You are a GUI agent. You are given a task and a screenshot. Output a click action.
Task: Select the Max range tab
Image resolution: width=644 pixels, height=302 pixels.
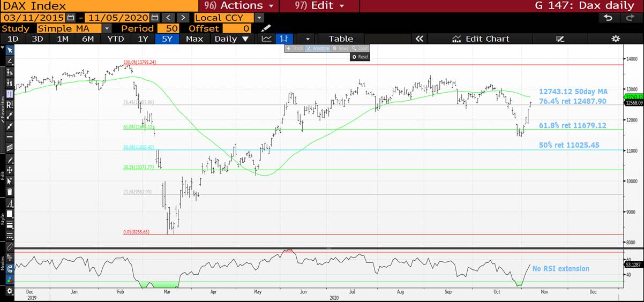coord(194,39)
